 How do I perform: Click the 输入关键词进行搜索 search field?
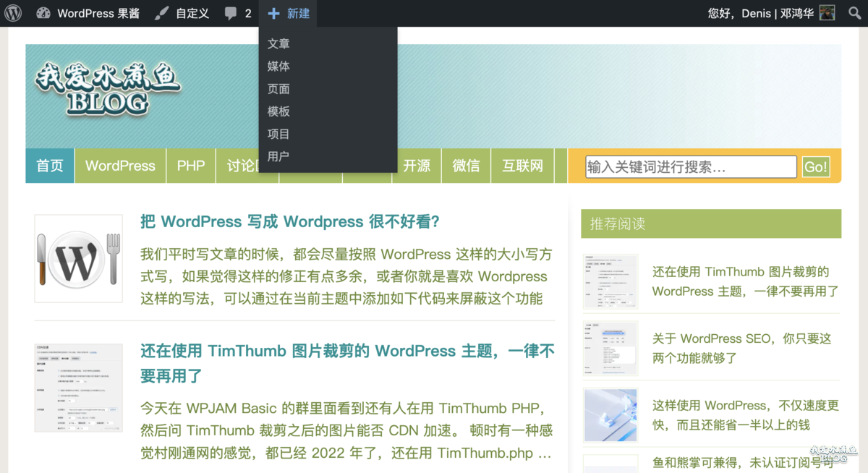[x=691, y=167]
